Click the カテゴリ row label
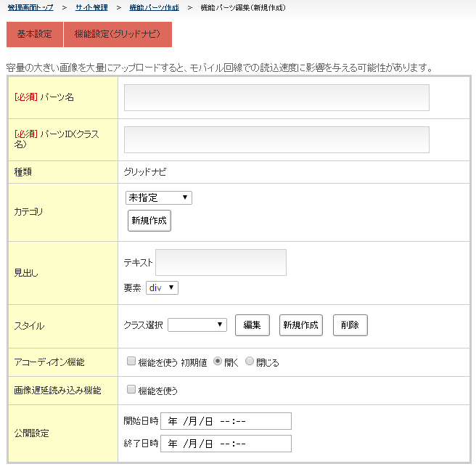476x469 pixels. [x=28, y=212]
